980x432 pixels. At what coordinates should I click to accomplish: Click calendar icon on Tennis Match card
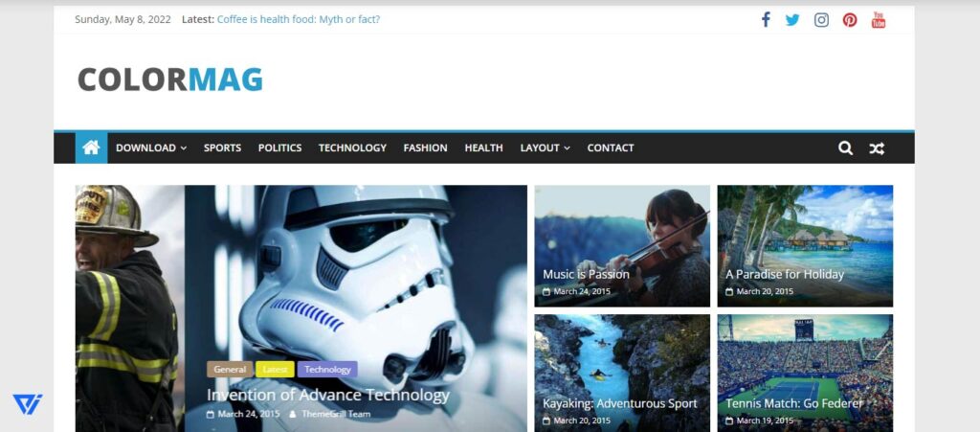(728, 421)
